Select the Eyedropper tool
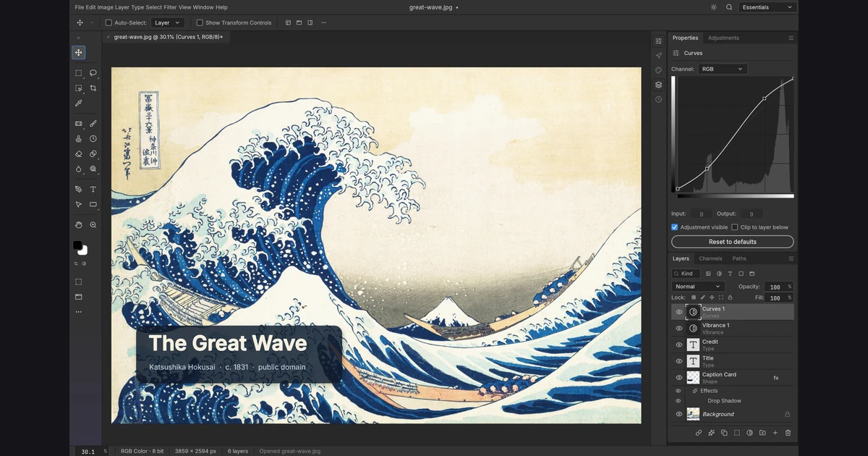The width and height of the screenshot is (868, 456). 79,104
